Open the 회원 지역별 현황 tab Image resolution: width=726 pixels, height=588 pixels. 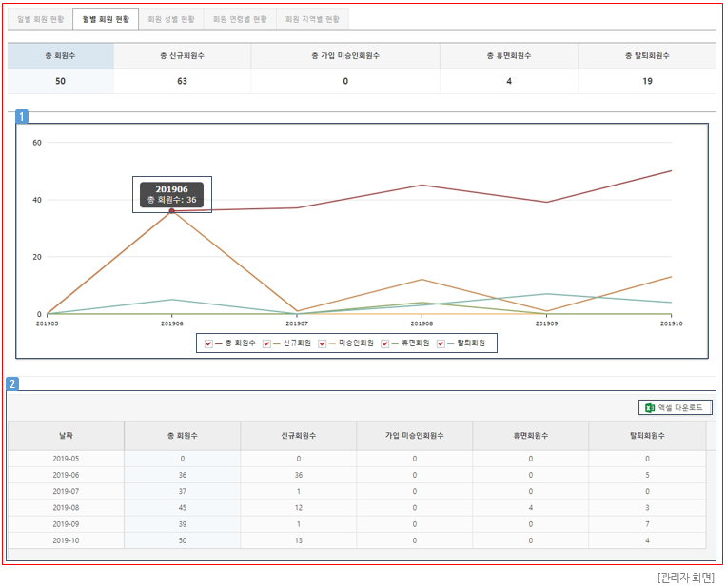pos(312,19)
